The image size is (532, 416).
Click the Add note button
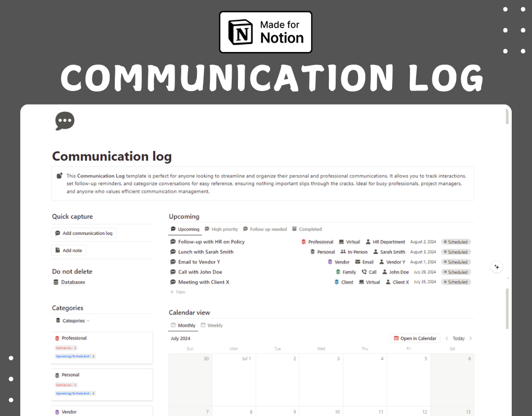[69, 250]
